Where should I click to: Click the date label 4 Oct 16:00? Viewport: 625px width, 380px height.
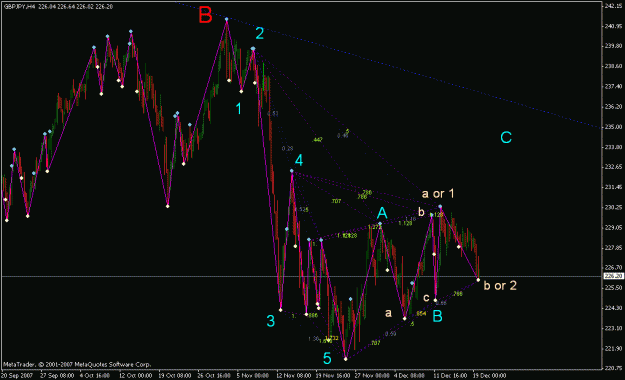95,375
